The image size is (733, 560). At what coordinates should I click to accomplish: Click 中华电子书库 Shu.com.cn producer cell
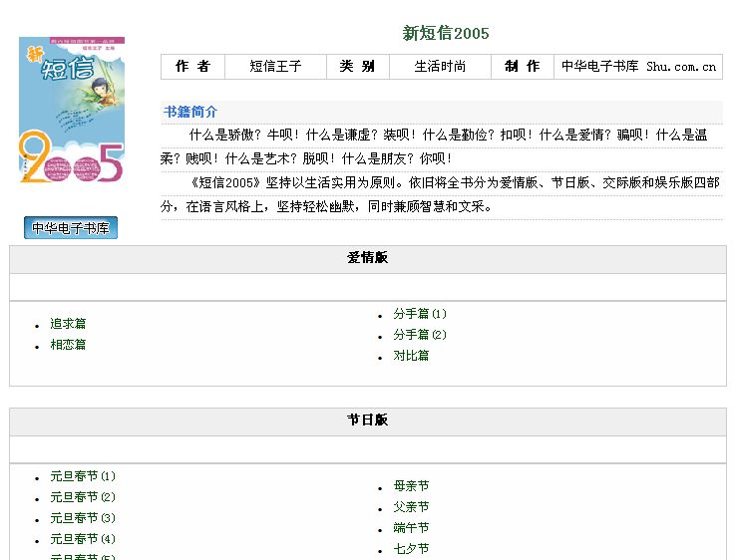638,67
